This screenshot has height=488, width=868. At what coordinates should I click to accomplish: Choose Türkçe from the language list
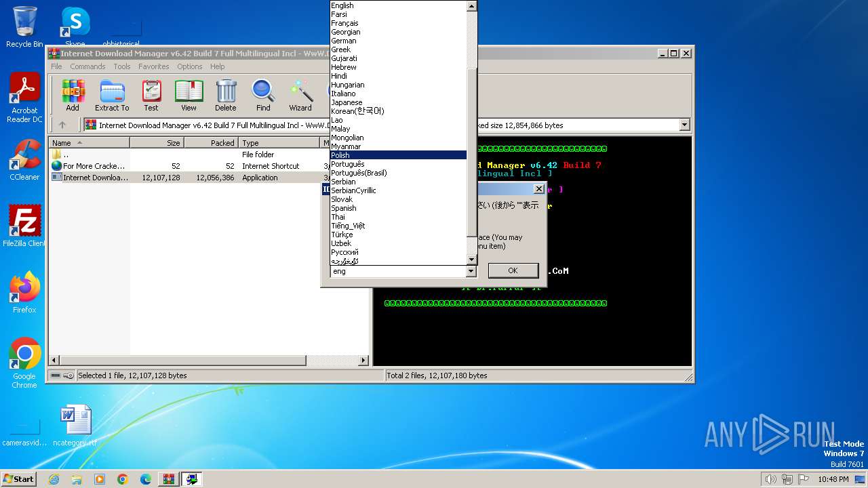point(399,235)
